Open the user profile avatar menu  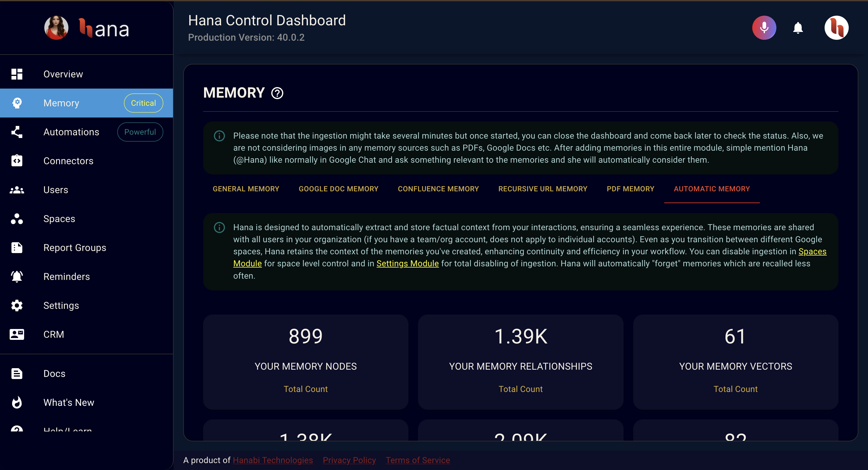836,28
